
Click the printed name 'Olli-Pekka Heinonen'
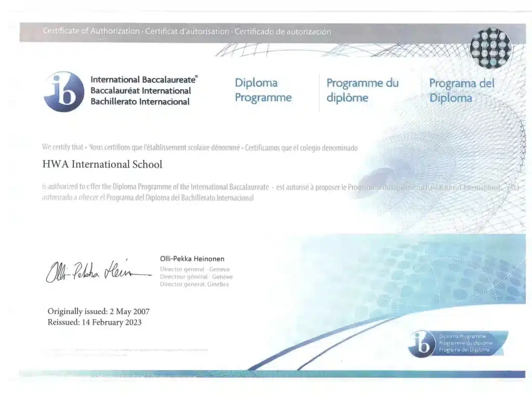[192, 258]
